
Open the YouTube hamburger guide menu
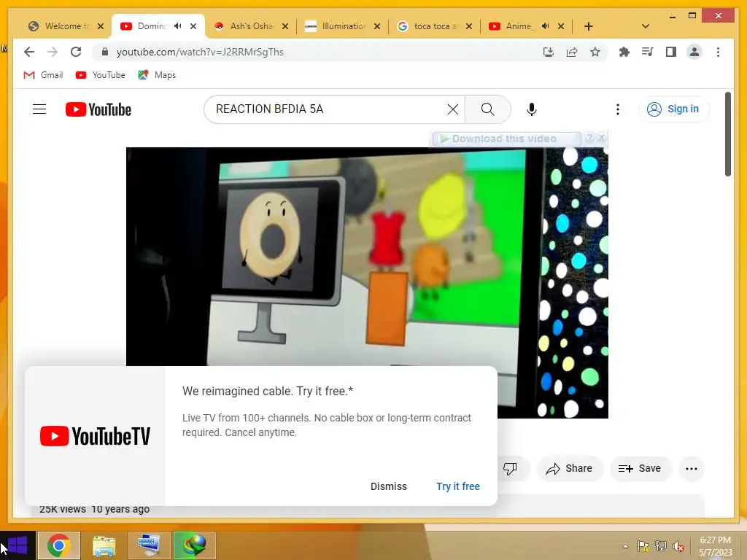point(39,109)
